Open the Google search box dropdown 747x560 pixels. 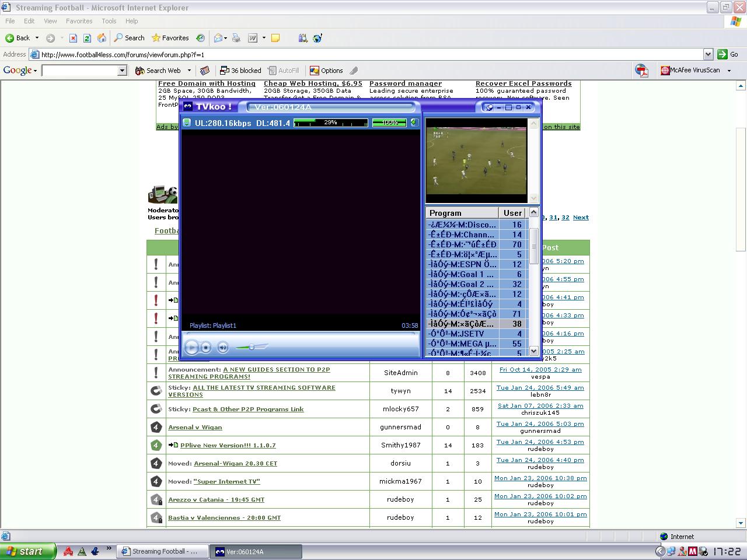122,71
